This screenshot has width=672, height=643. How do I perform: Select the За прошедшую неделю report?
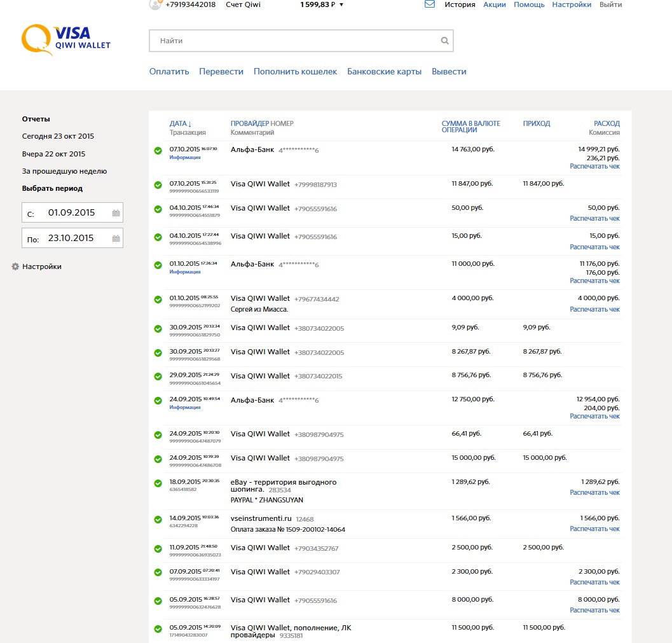(64, 171)
